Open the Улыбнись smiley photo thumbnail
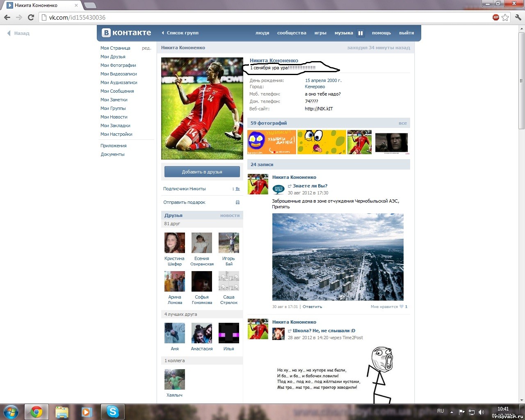Screen dimensions: 525x420 pyautogui.click(x=272, y=142)
